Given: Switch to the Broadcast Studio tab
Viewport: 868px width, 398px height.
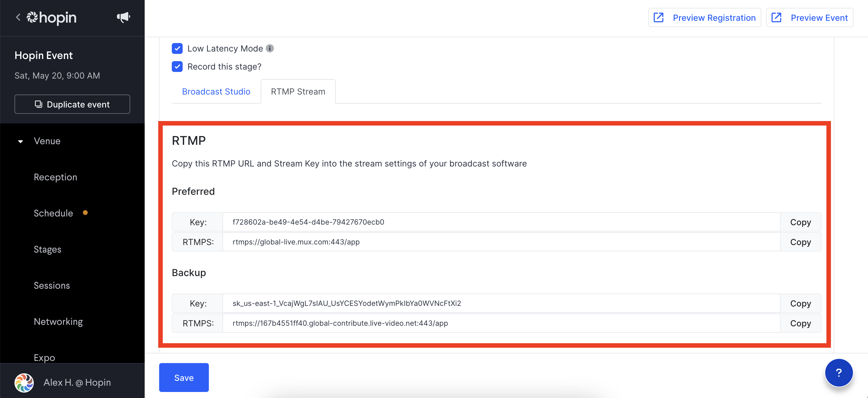Looking at the screenshot, I should point(216,92).
